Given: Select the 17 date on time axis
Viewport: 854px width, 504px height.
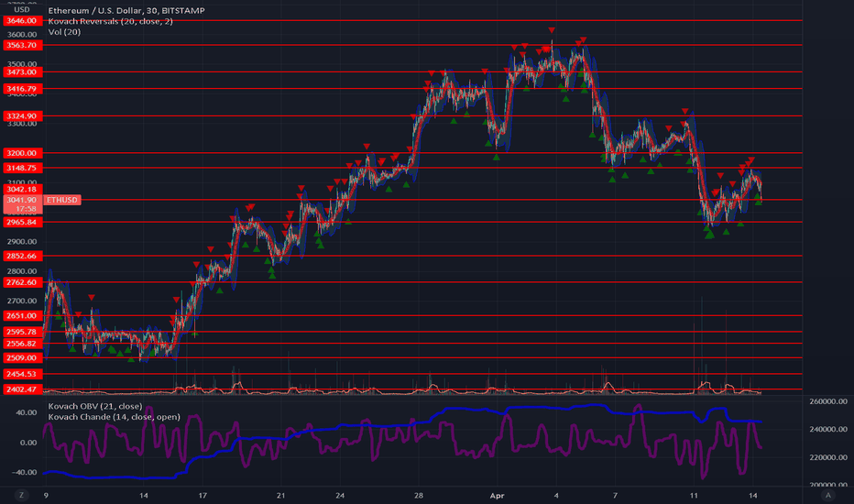Looking at the screenshot, I should [x=203, y=496].
